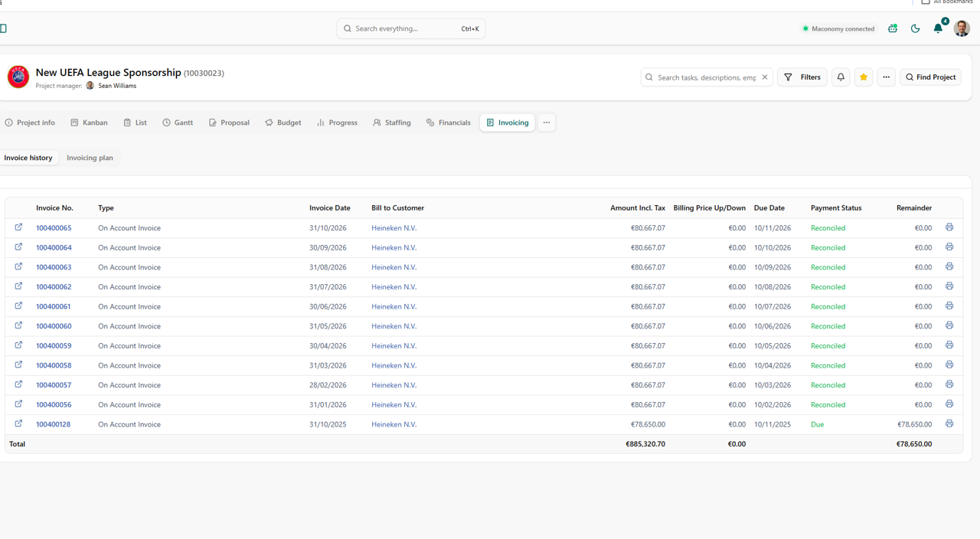Screen dimensions: 980x539
Task: Click project manager Sean Williams
Action: coord(112,86)
